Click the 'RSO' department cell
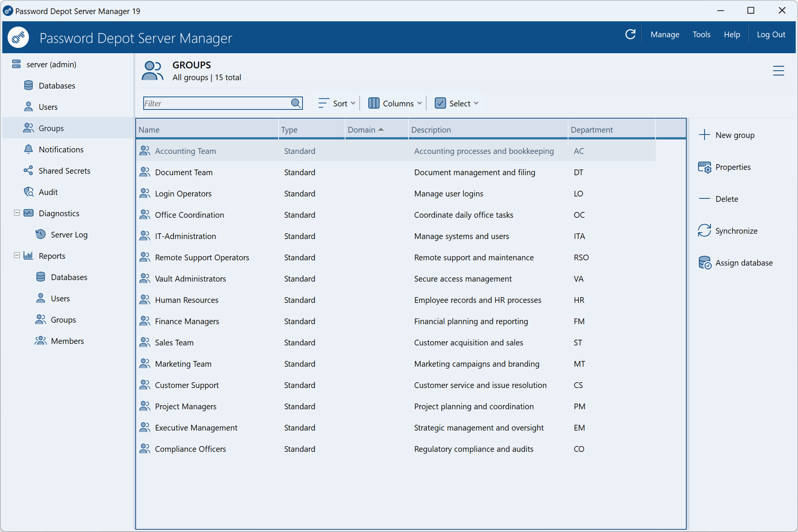Image resolution: width=798 pixels, height=532 pixels. tap(581, 257)
